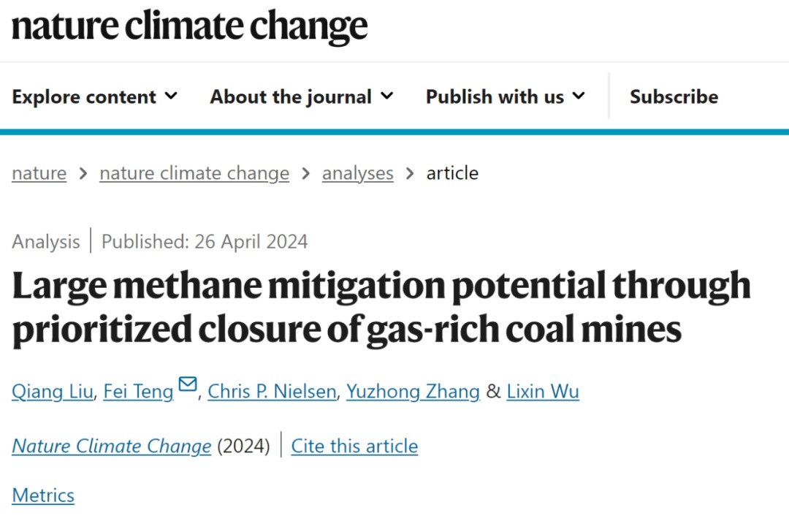Navigate to the analyses breadcrumb

[357, 173]
